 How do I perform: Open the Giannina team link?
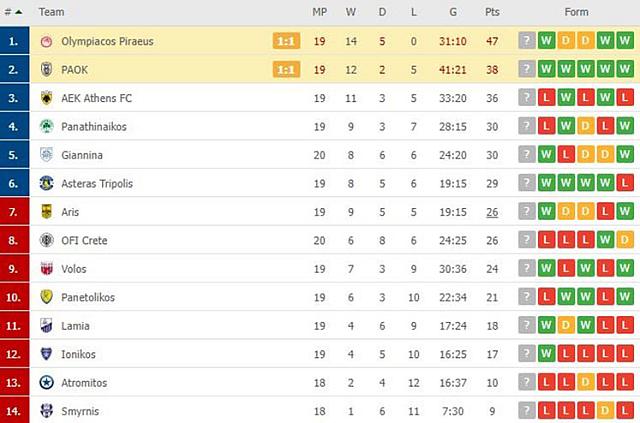coord(83,155)
